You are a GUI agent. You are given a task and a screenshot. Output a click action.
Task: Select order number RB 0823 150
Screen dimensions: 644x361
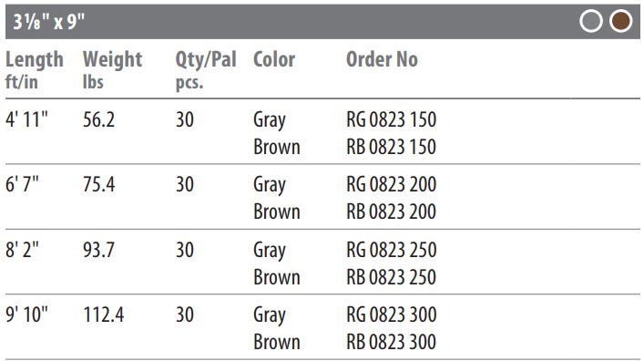(392, 147)
